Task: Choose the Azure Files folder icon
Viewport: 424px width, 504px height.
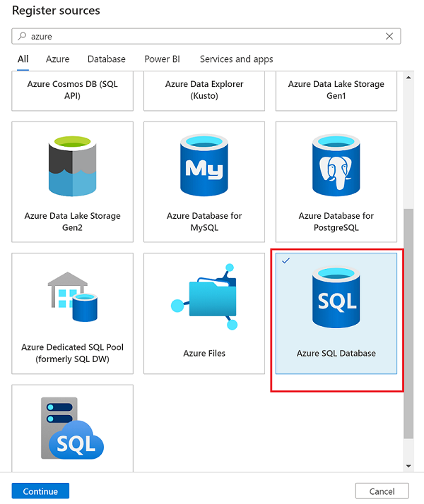Action: coord(204,296)
